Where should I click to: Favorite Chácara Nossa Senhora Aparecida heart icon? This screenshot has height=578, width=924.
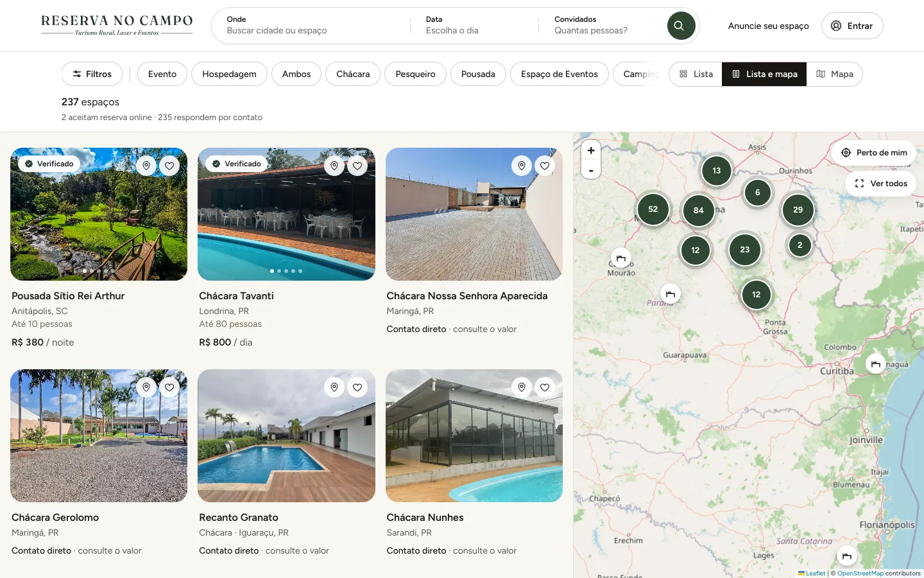coord(545,166)
